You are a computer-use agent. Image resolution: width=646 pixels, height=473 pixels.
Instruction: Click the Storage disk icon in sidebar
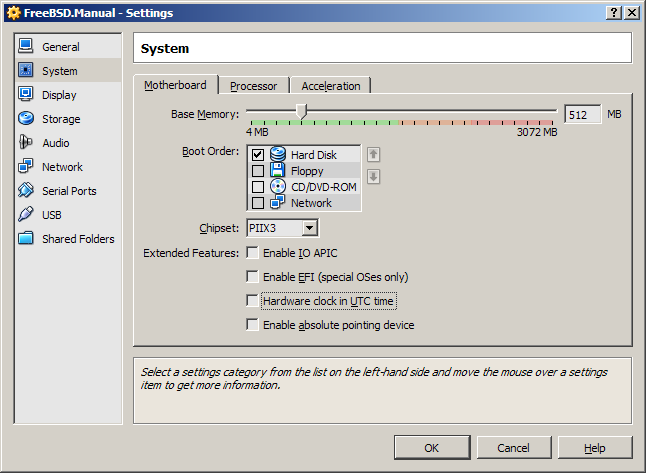26,118
